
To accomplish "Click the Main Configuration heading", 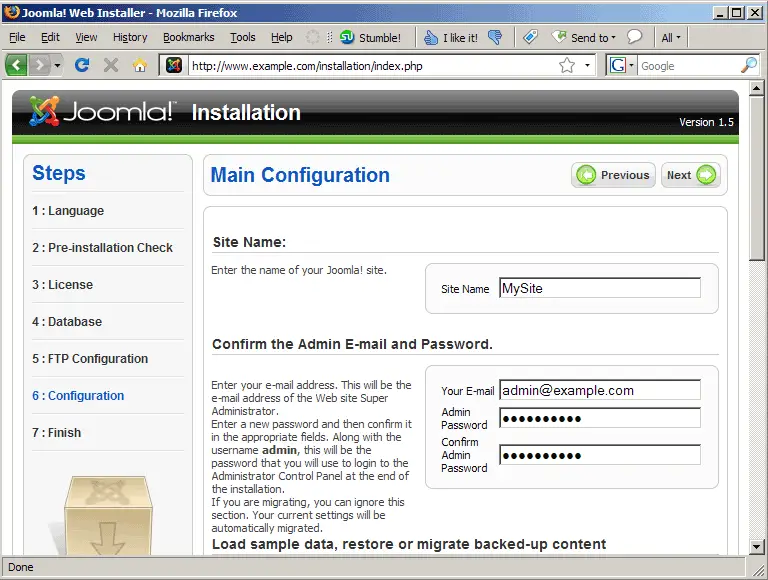I will coord(300,175).
